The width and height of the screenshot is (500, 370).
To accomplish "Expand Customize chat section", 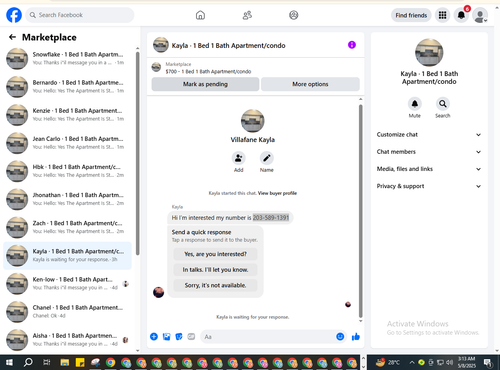I will point(429,135).
